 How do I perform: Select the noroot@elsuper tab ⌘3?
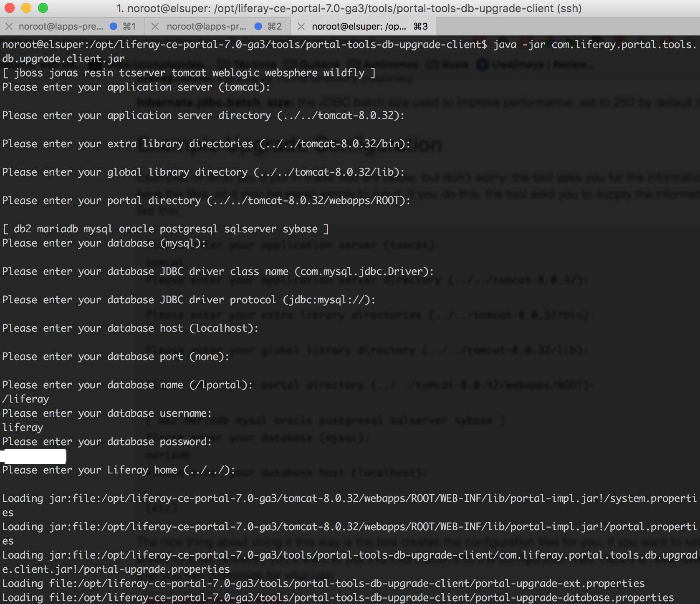click(364, 27)
